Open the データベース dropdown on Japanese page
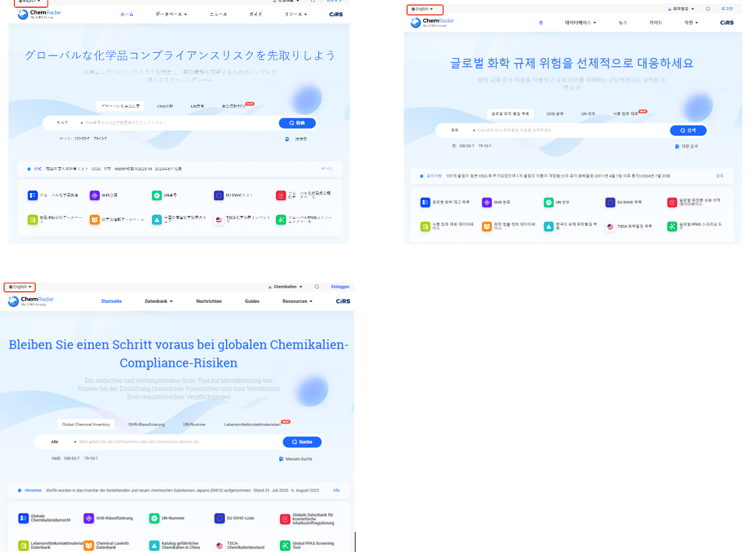Viewport: 756px width, 556px height. (x=171, y=14)
